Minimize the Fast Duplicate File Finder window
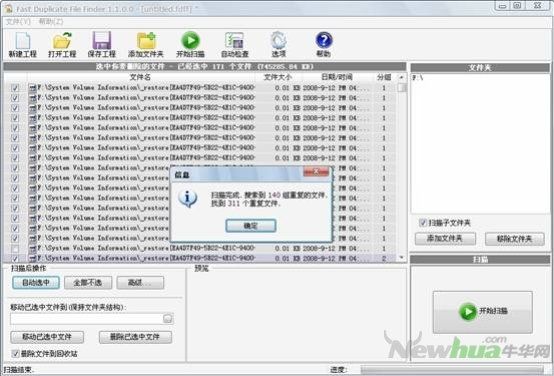 (x=502, y=6)
